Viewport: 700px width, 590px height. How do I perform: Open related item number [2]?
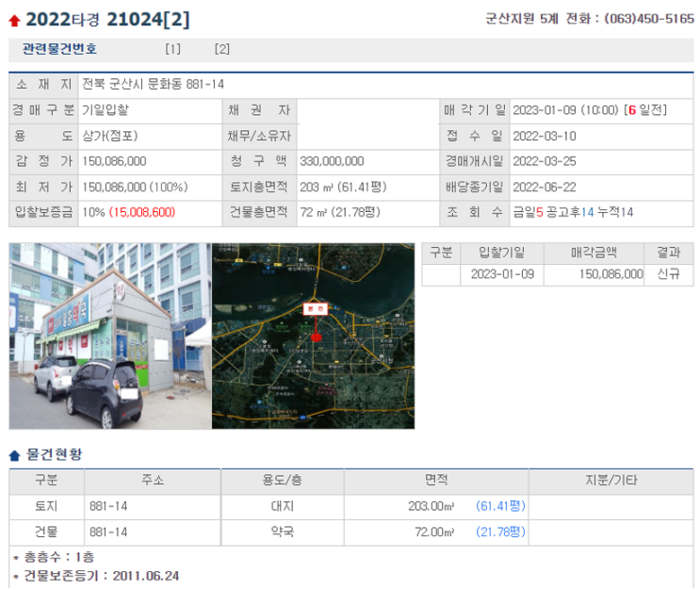[222, 49]
